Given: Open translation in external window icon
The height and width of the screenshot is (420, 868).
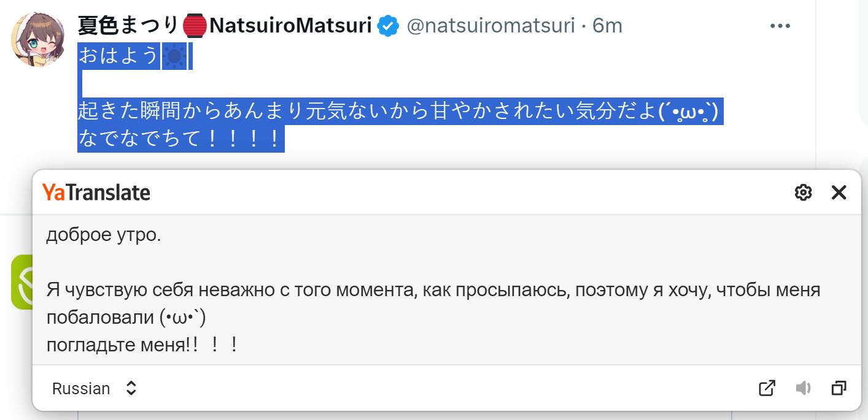Looking at the screenshot, I should pyautogui.click(x=767, y=388).
